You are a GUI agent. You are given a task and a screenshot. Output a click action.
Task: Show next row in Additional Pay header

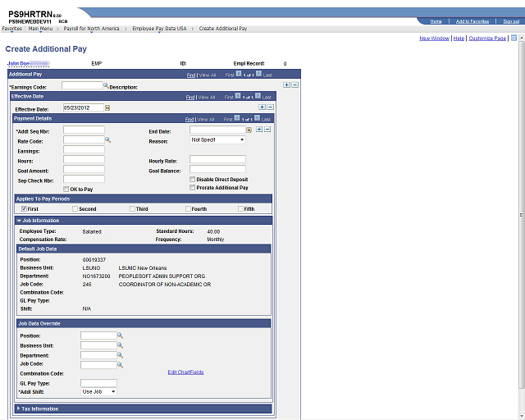click(259, 74)
